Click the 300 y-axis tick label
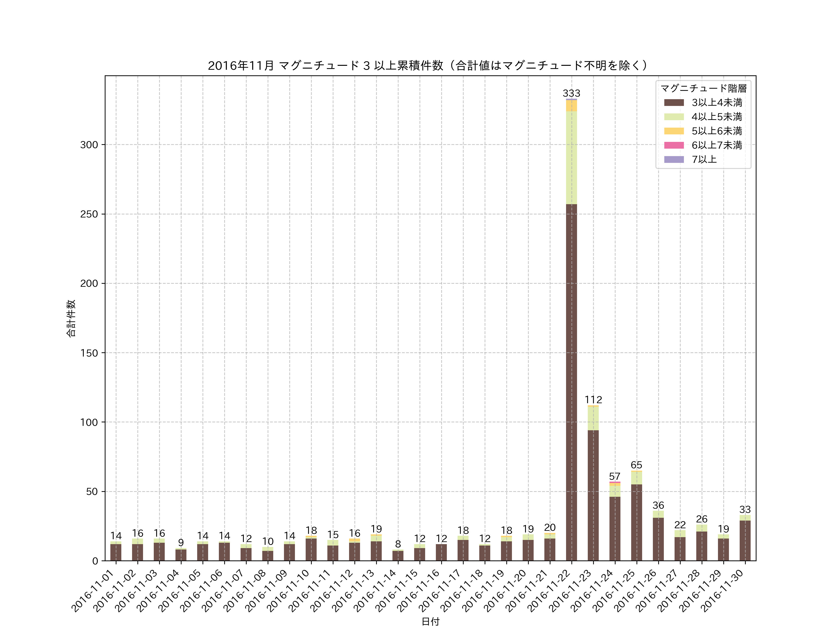This screenshot has height=630, width=840. click(x=89, y=145)
